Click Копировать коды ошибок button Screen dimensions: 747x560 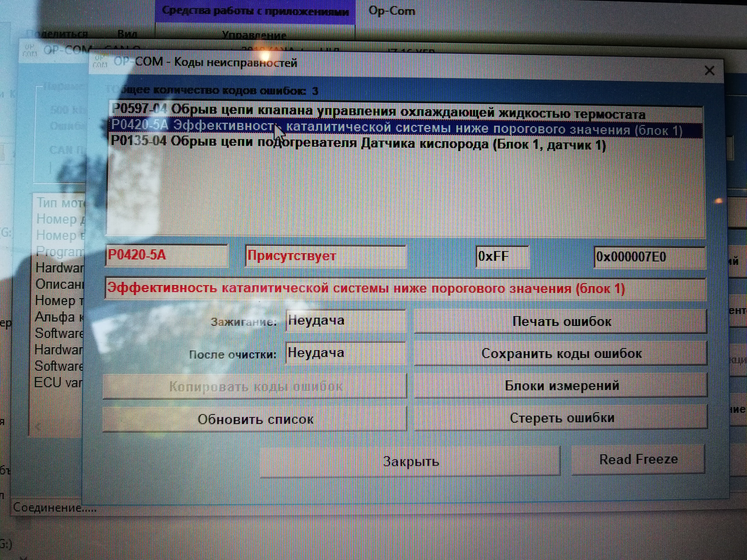click(255, 386)
